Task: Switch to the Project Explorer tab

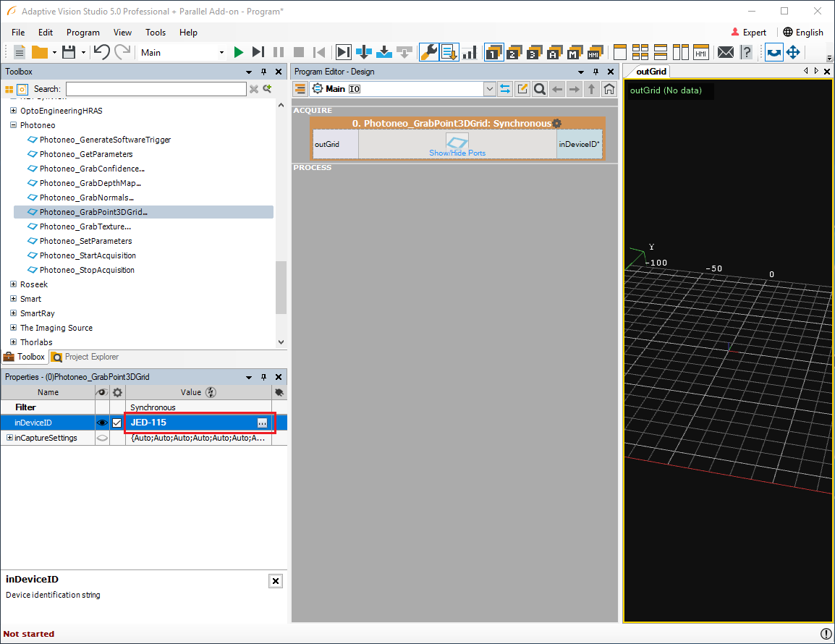Action: pyautogui.click(x=85, y=357)
